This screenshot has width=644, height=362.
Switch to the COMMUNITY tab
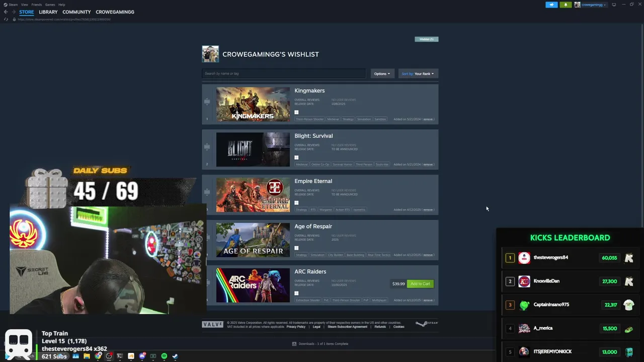coord(76,12)
